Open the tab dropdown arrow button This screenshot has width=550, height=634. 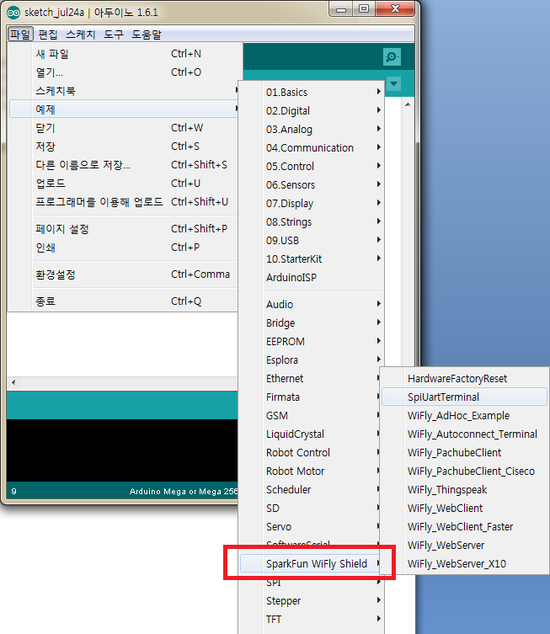[393, 84]
